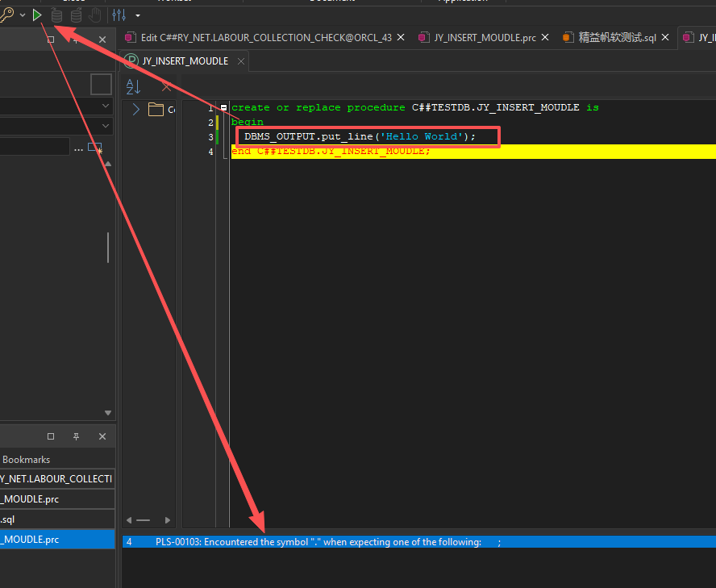Select Y_NET.LABOUR_COLLECTI window list entry
The image size is (716, 588).
[57, 479]
